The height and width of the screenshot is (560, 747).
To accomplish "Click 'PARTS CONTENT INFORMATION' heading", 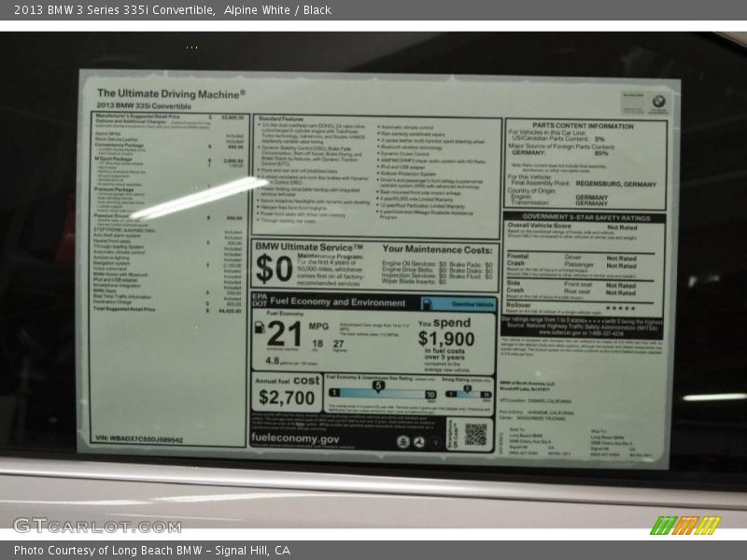I will (x=583, y=126).
